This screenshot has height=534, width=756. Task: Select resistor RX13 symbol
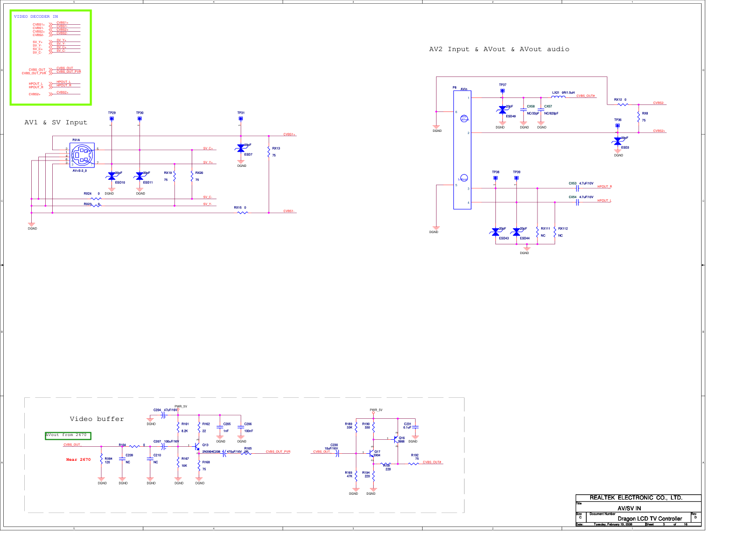click(269, 152)
